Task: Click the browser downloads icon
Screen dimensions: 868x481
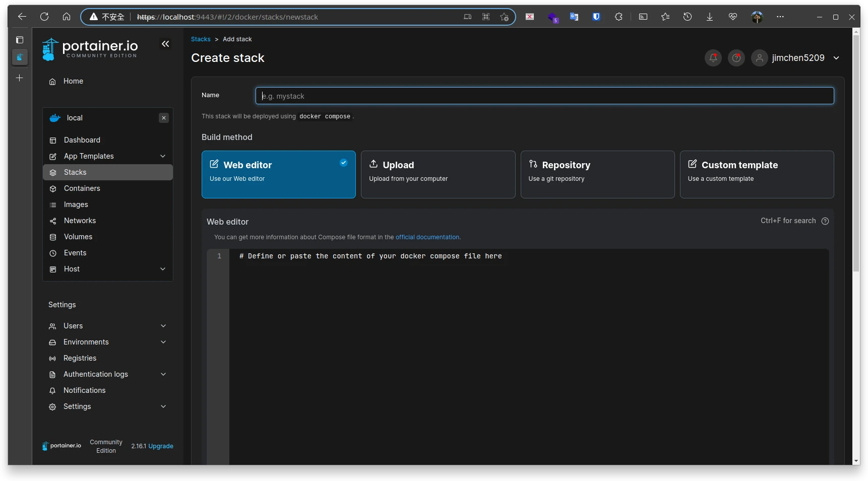Action: click(x=709, y=17)
